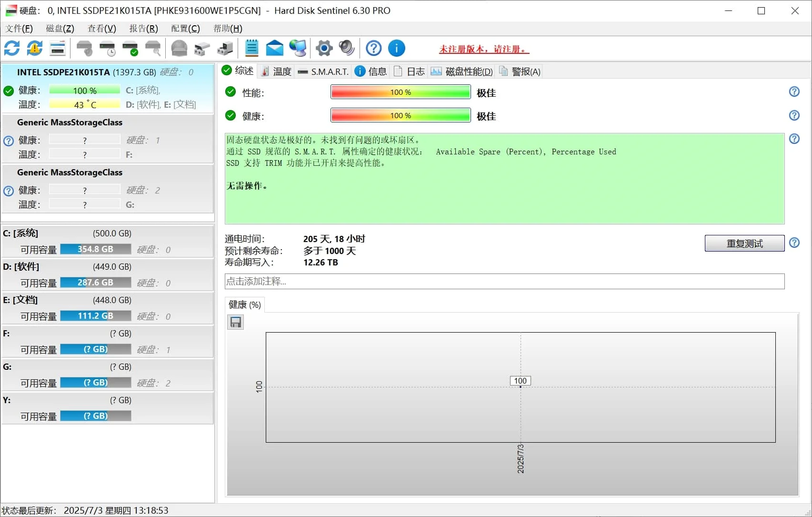812x517 pixels.
Task: Click the Y: free space bar
Action: (95, 416)
